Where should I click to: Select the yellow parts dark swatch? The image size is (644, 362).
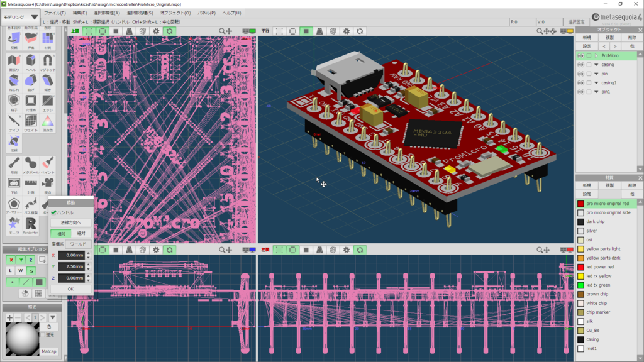pyautogui.click(x=580, y=258)
